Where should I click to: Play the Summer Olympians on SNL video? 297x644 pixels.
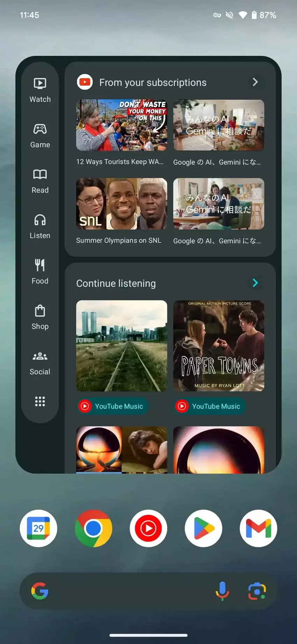point(122,204)
